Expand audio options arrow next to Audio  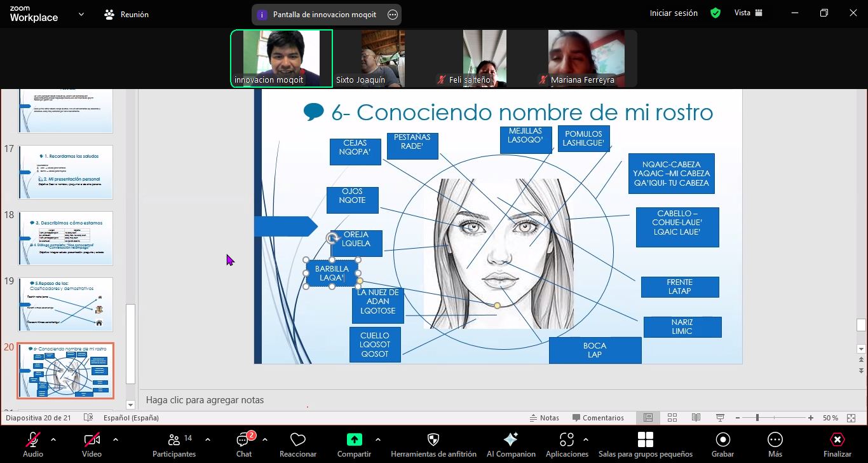53,439
